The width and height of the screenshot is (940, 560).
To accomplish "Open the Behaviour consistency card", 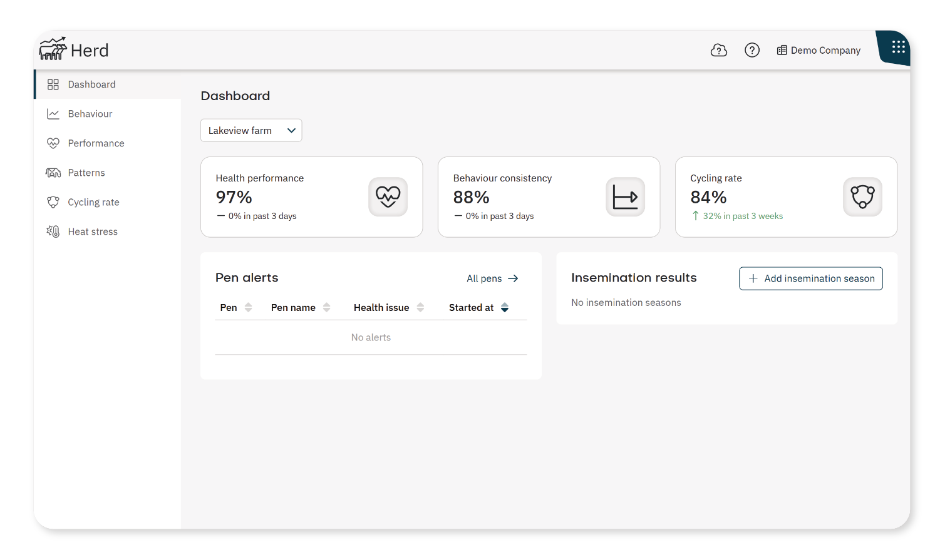I will [x=549, y=197].
